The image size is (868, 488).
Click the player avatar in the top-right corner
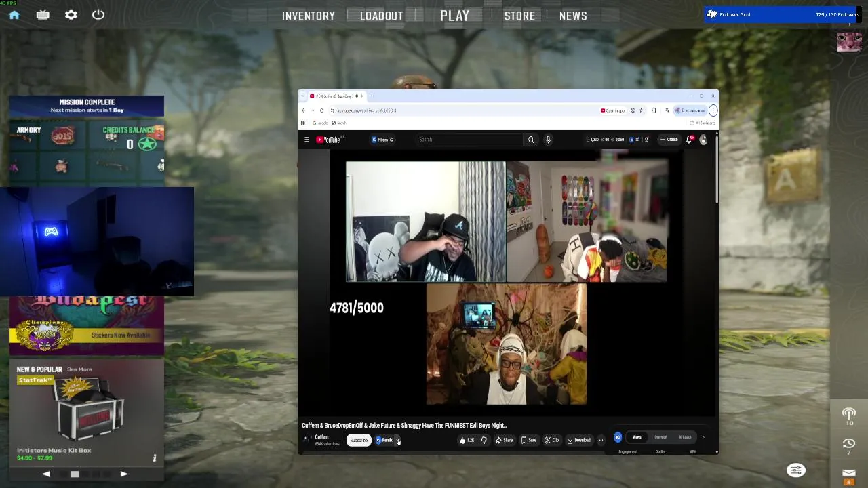[849, 41]
